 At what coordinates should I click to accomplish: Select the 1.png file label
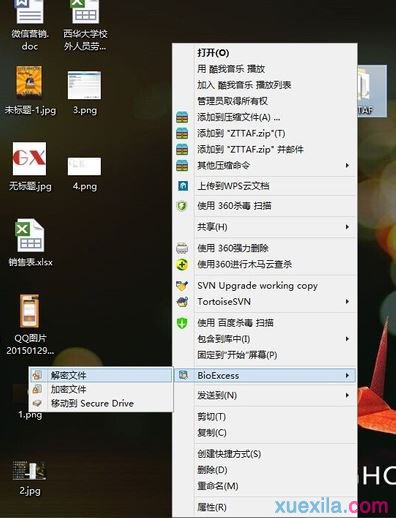(x=30, y=415)
